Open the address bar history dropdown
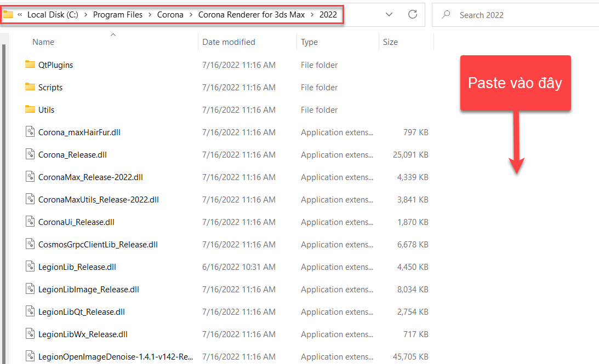This screenshot has width=599, height=364. (x=389, y=15)
